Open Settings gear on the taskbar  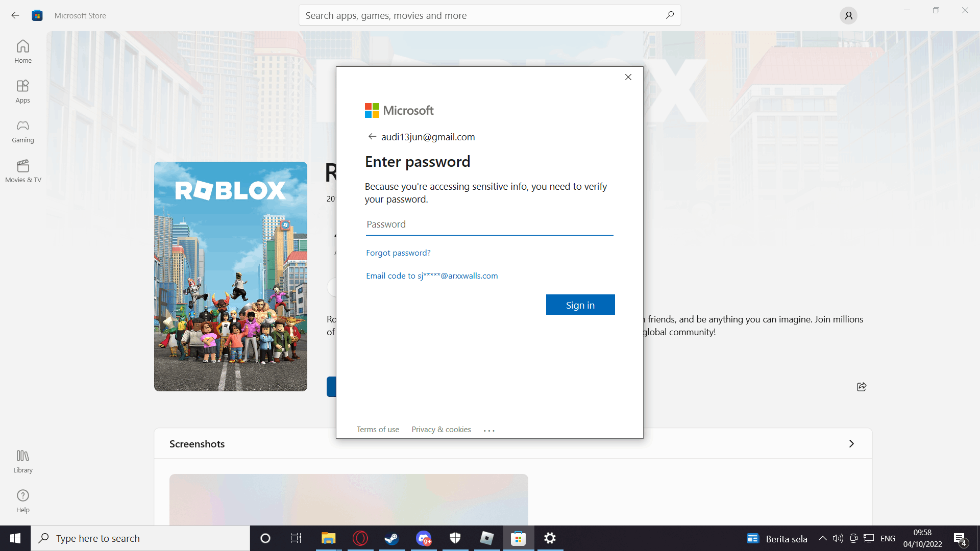550,538
